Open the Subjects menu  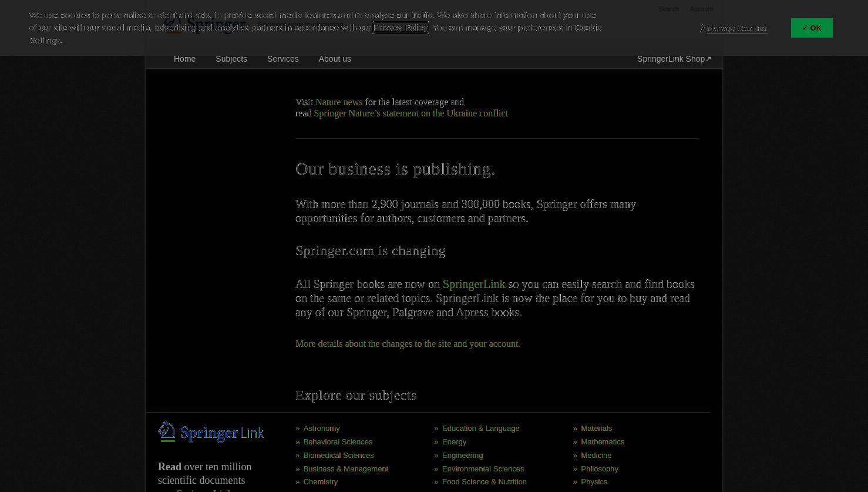pos(231,59)
